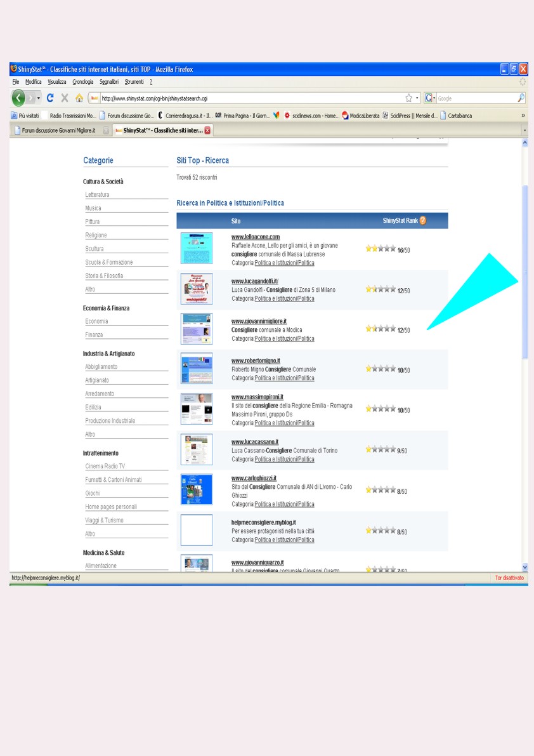This screenshot has height=756, width=534.
Task: Select the Cinema Radio TV category
Action: point(105,467)
